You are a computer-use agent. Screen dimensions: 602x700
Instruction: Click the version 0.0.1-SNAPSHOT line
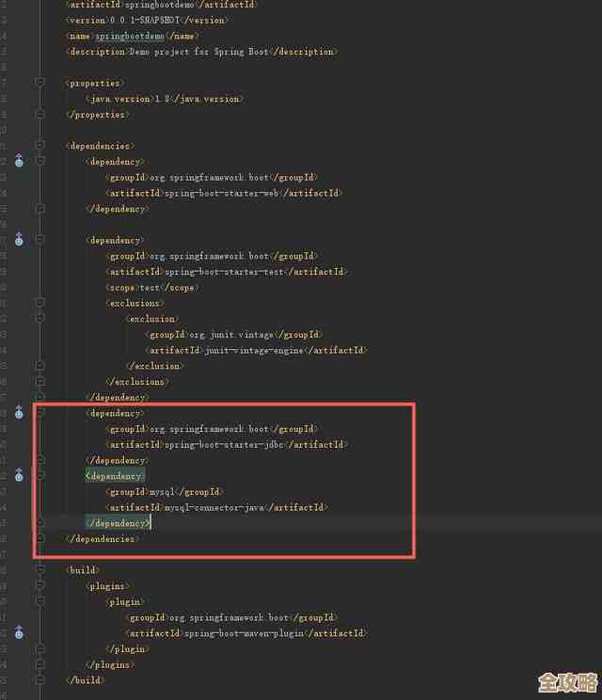pyautogui.click(x=148, y=20)
